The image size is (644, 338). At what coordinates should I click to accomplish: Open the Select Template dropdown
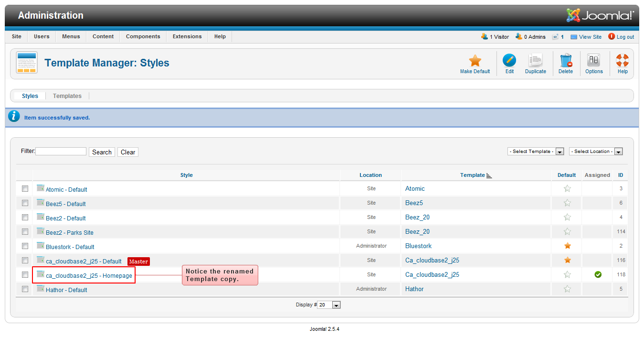pyautogui.click(x=536, y=152)
